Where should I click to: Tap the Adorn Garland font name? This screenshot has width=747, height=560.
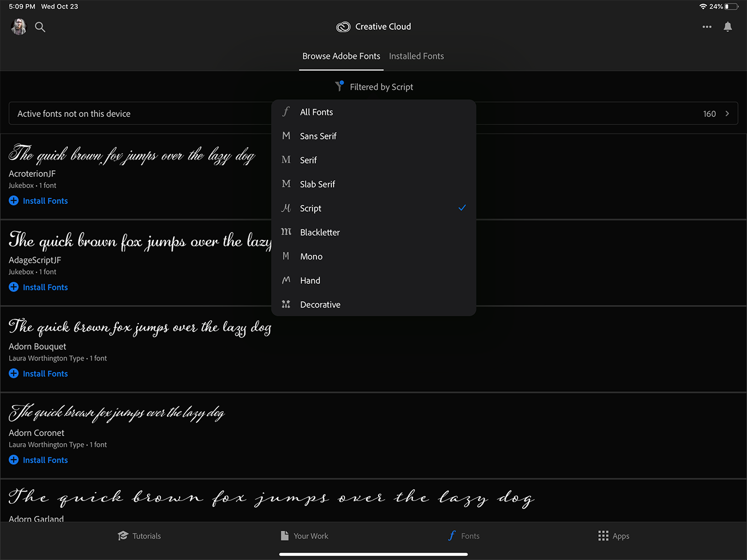click(x=36, y=519)
